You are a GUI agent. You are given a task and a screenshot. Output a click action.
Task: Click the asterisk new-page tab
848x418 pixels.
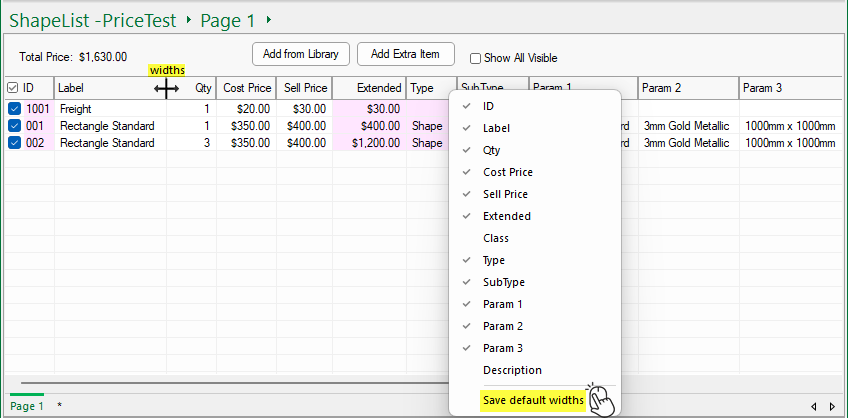click(x=59, y=406)
